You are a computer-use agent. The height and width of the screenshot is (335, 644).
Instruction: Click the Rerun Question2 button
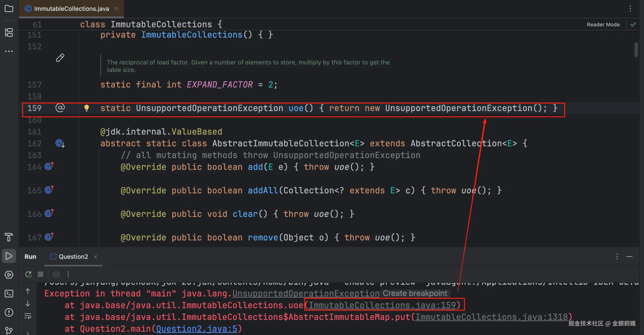28,275
